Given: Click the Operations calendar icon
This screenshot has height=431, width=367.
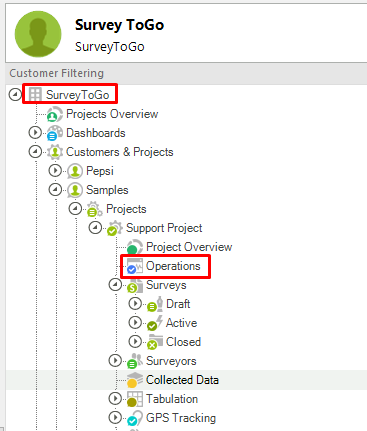Looking at the screenshot, I should pyautogui.click(x=134, y=266).
